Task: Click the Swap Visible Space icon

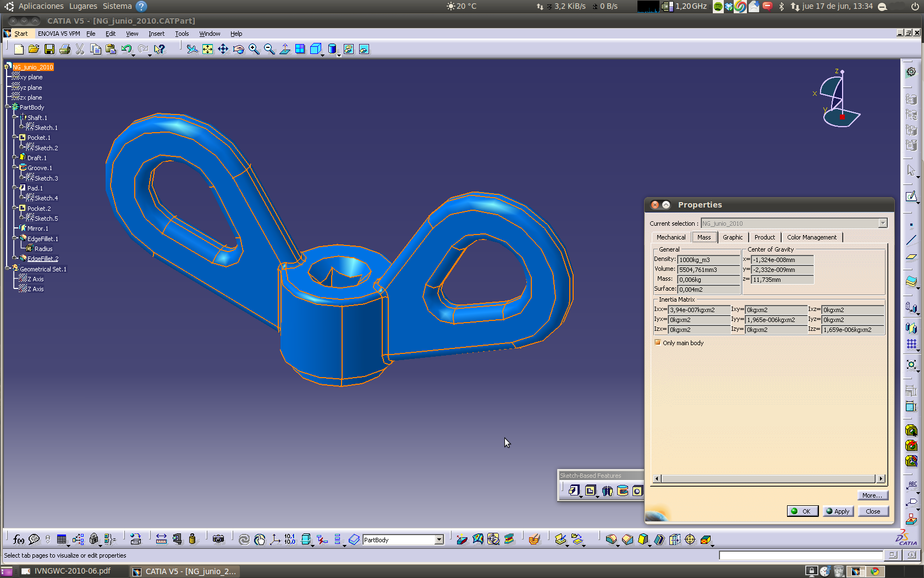Action: [x=364, y=50]
